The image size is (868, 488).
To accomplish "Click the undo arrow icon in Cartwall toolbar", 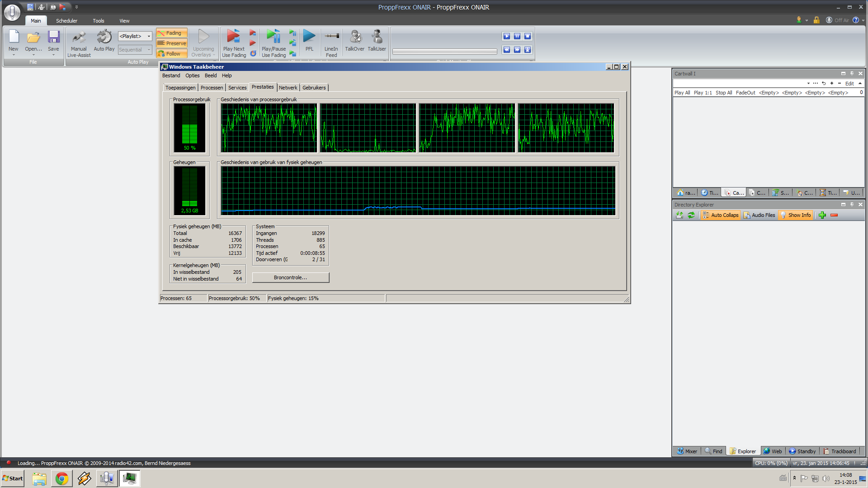I will click(824, 83).
